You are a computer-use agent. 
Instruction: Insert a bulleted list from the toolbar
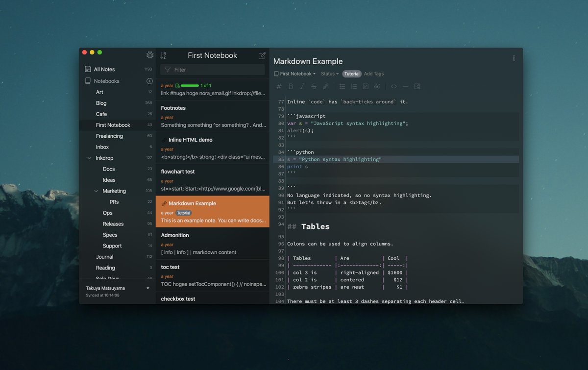click(343, 86)
